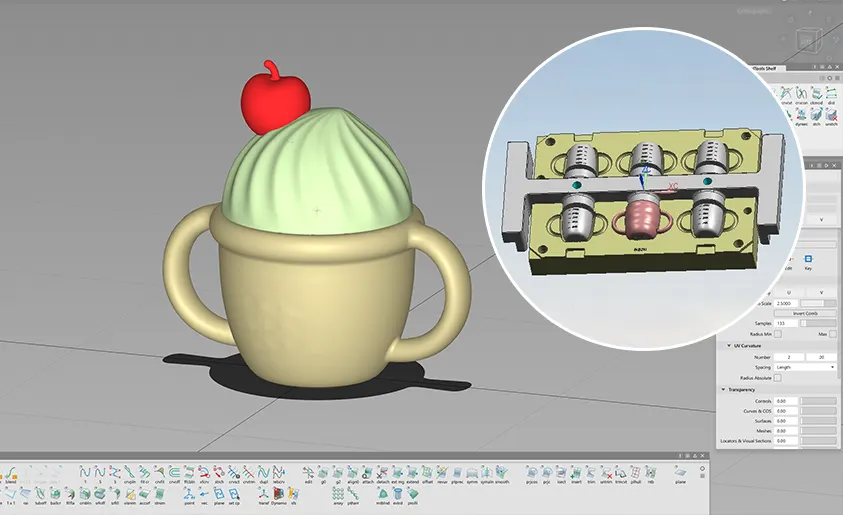Viewport: 843px width, 515px height.
Task: Select the extrd extrude tool
Action: click(x=398, y=497)
